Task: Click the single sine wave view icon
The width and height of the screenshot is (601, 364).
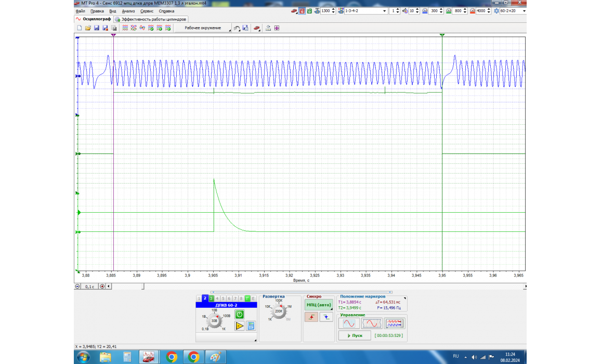Action: [348, 323]
